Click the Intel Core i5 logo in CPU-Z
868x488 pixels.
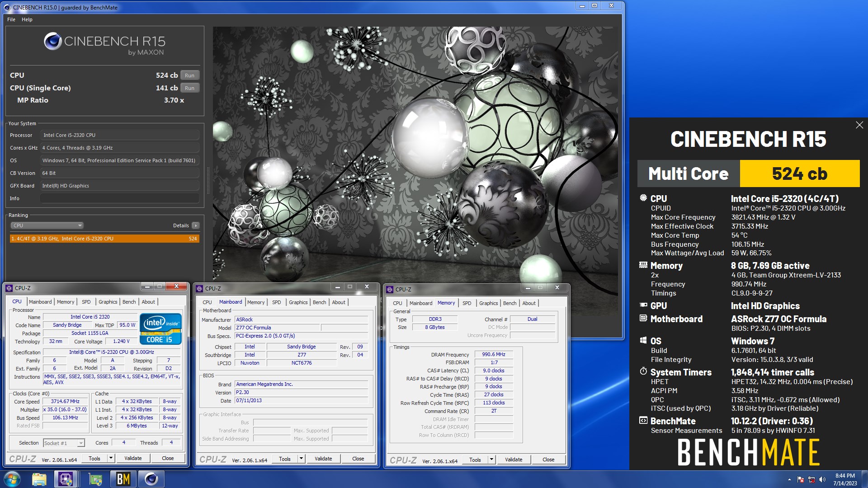point(160,329)
